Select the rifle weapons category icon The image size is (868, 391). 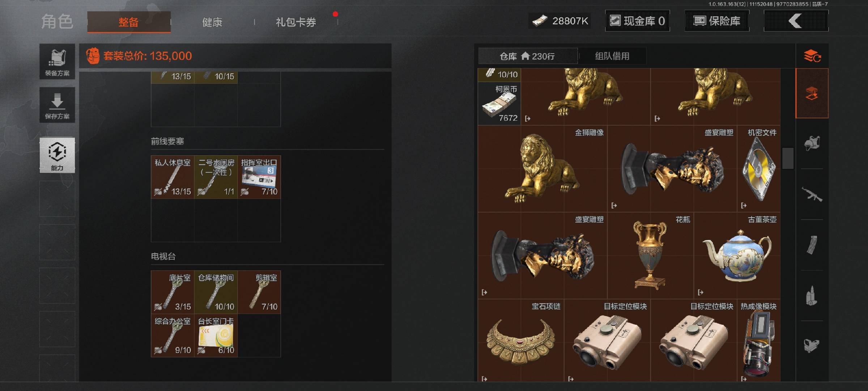812,194
